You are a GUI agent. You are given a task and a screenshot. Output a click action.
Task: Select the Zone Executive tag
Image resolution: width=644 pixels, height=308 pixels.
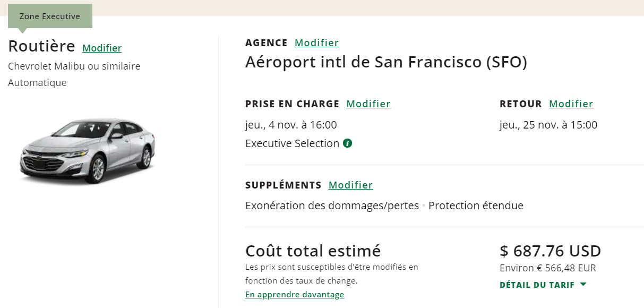click(x=50, y=16)
